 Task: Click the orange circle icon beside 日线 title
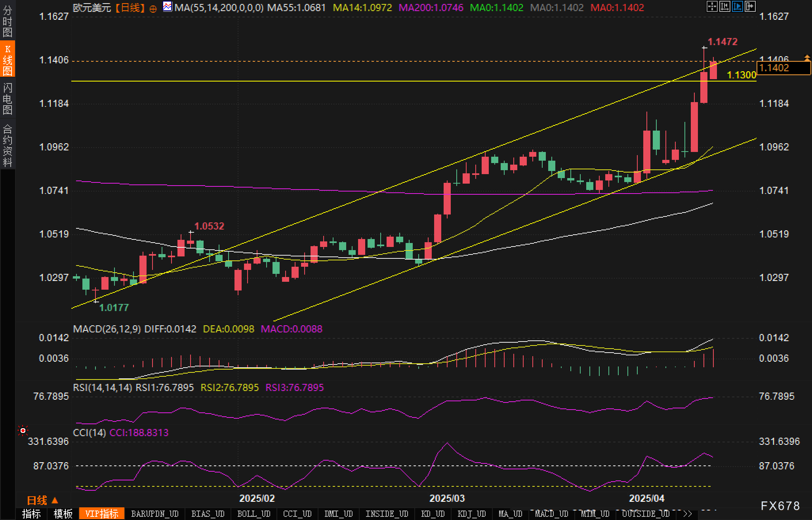coord(153,8)
